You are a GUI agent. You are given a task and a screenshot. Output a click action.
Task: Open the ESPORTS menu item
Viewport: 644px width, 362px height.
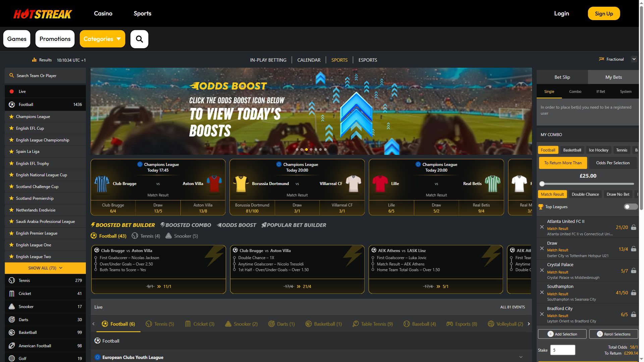[368, 60]
